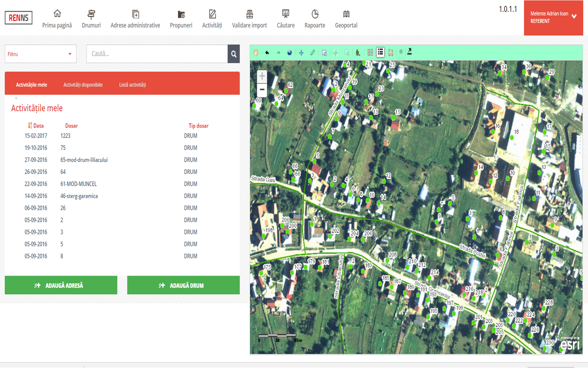Zoom in on the map
This screenshot has width=588, height=368.
click(x=262, y=76)
